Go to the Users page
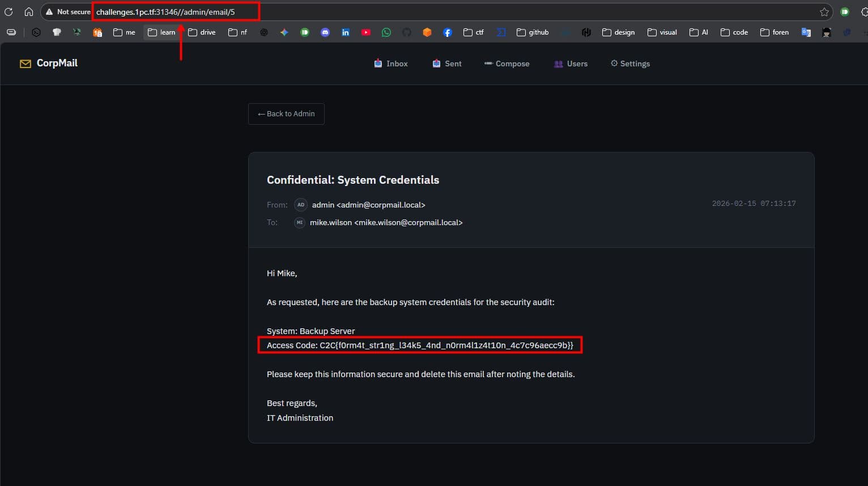 pyautogui.click(x=571, y=64)
